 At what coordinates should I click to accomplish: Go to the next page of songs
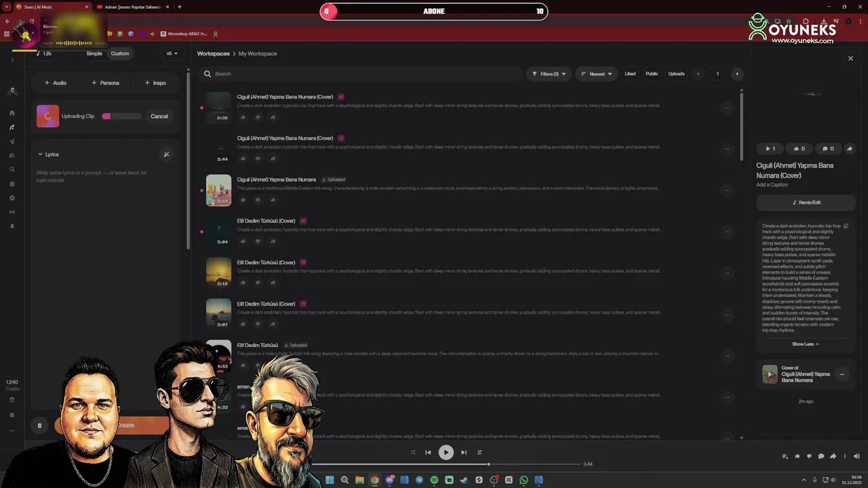[737, 74]
